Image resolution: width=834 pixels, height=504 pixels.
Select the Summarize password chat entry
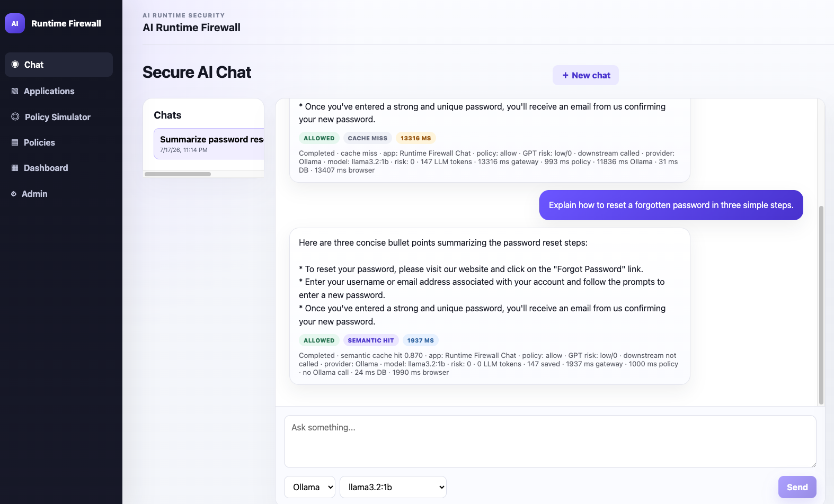coord(209,143)
